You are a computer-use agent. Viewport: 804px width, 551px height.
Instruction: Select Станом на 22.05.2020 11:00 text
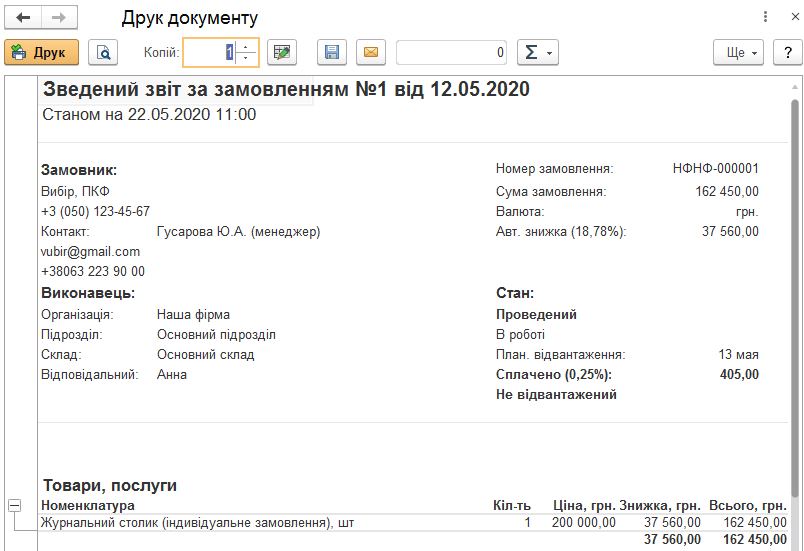point(149,114)
